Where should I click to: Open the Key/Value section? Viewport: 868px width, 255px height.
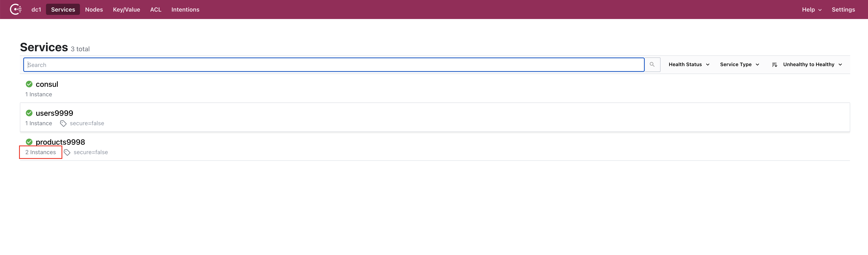(126, 10)
